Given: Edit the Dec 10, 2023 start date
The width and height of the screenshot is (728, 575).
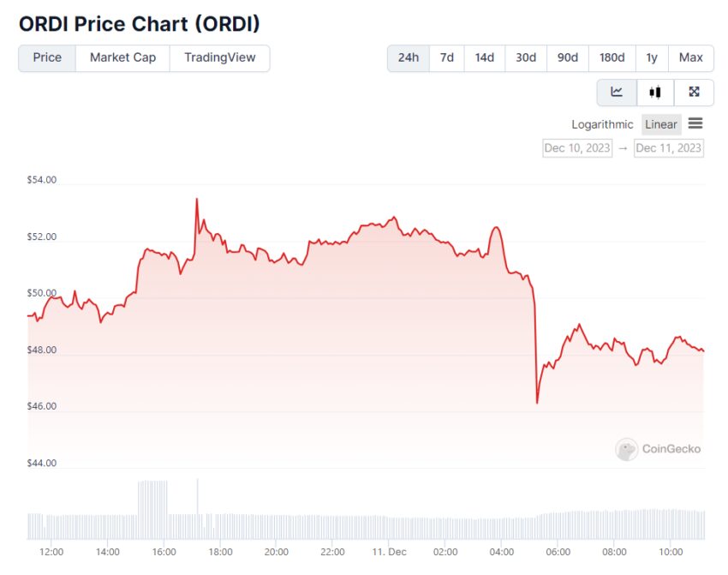Looking at the screenshot, I should coord(577,148).
